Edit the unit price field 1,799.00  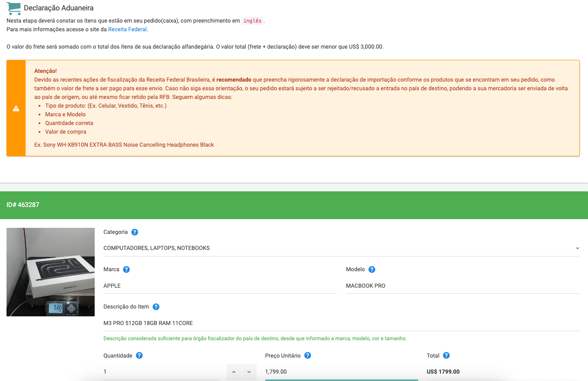341,372
